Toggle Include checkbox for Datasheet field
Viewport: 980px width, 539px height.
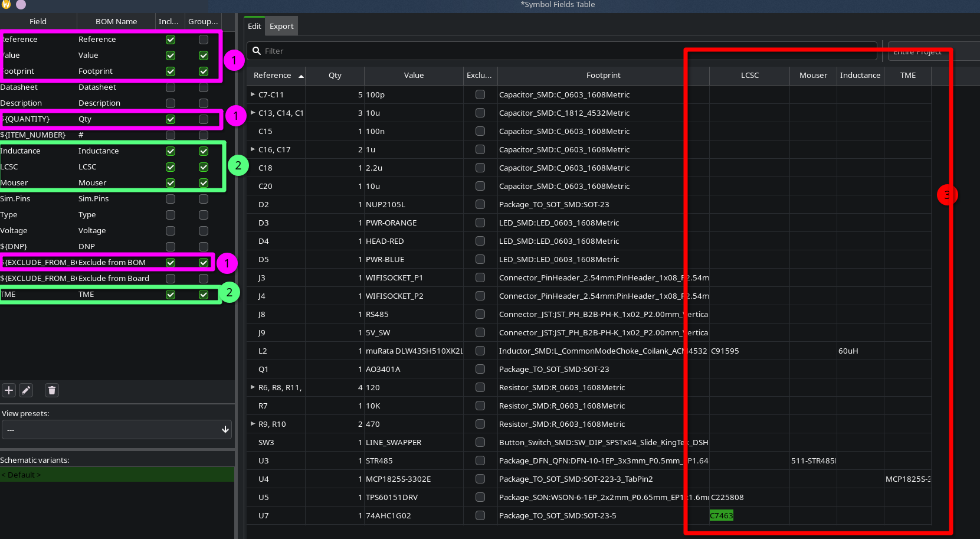(x=171, y=87)
